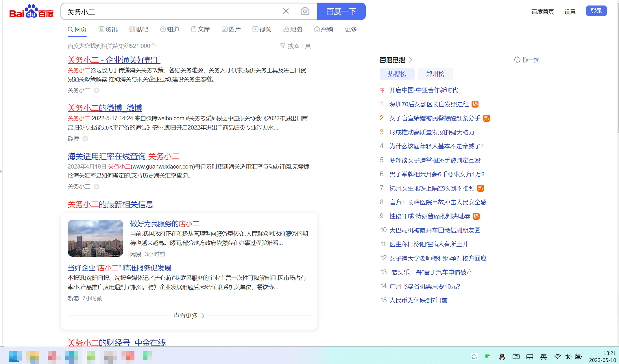Open the Windows Start button

[x=15, y=356]
